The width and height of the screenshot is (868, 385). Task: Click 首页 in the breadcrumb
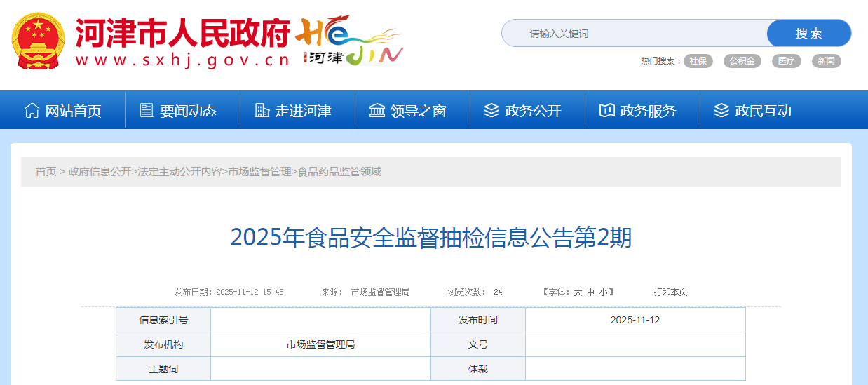pyautogui.click(x=46, y=172)
